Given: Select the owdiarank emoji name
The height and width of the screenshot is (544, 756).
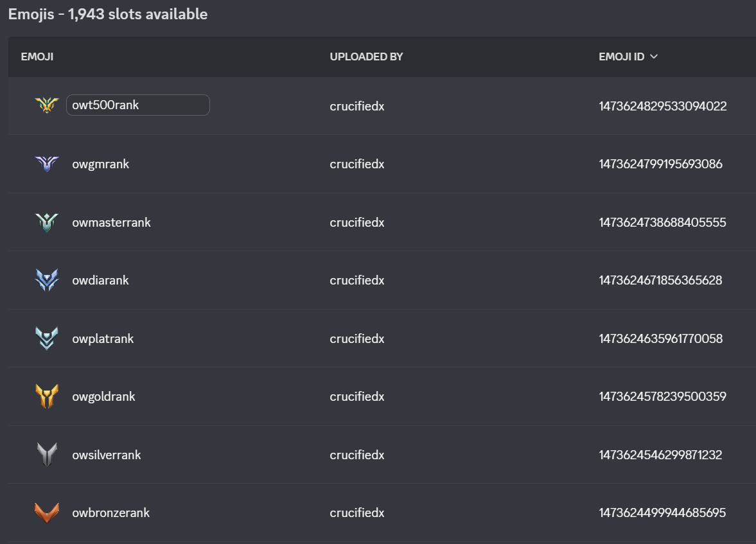Looking at the screenshot, I should pos(100,280).
